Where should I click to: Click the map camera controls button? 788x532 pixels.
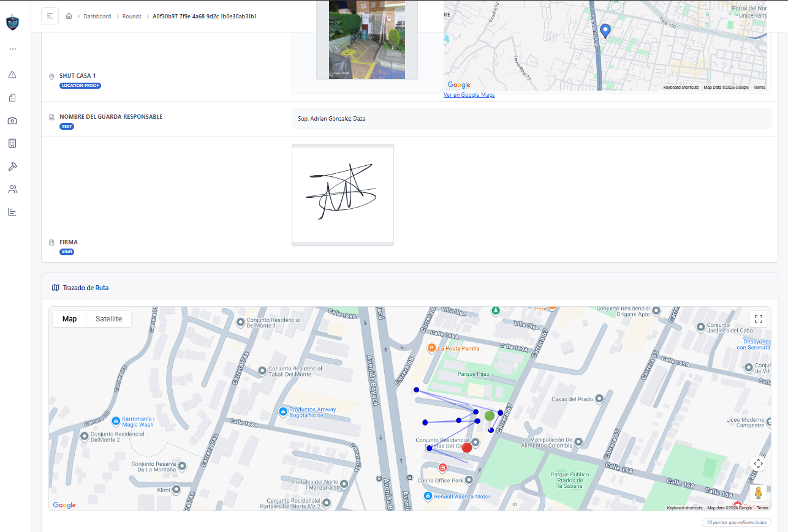[759, 463]
